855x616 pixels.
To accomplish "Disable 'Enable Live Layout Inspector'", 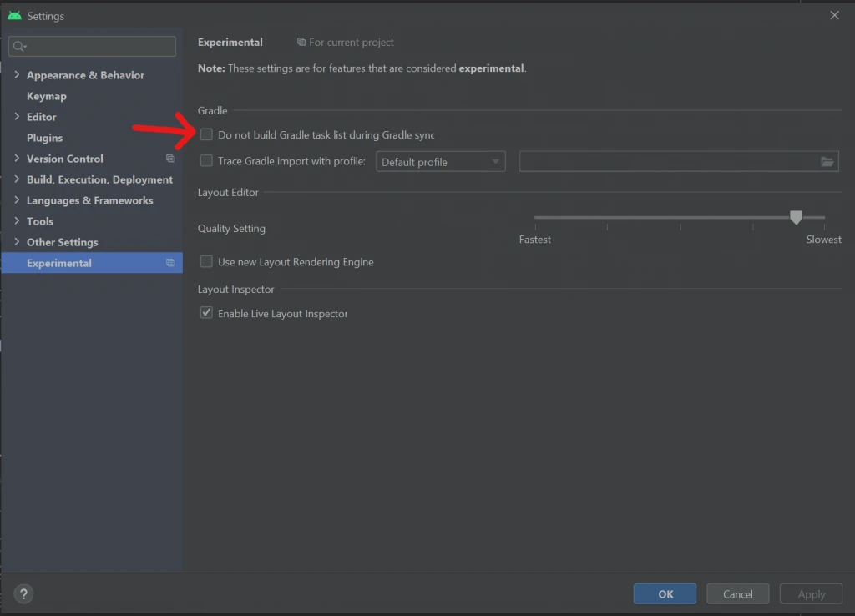I will pyautogui.click(x=205, y=313).
